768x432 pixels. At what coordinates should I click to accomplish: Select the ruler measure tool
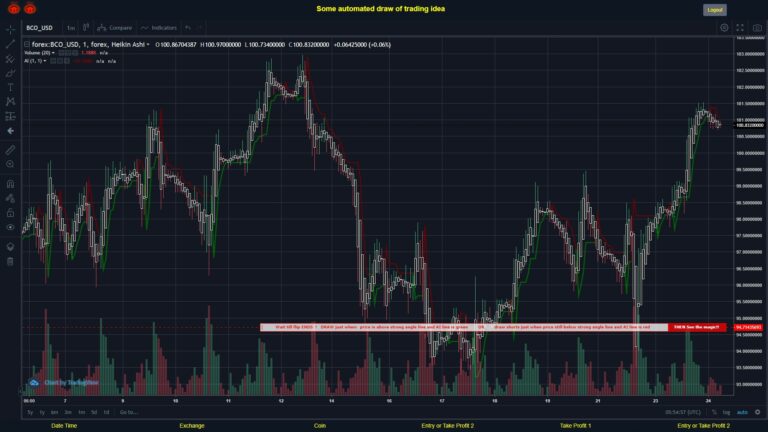[10, 150]
